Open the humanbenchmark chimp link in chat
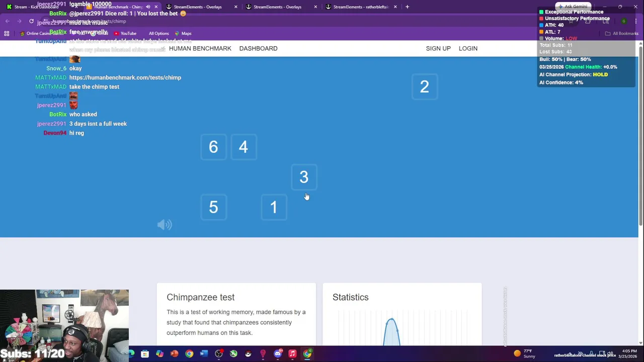Viewport: 644px width, 362px height. coord(125,77)
